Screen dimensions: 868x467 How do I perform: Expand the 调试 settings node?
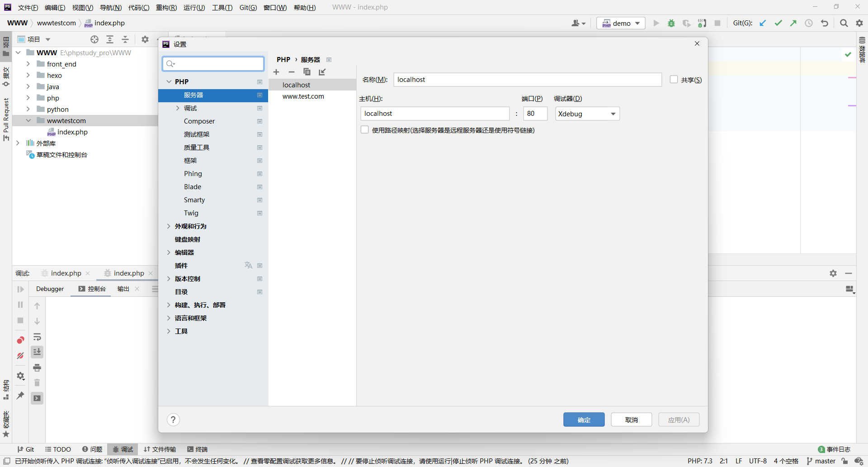(x=178, y=108)
